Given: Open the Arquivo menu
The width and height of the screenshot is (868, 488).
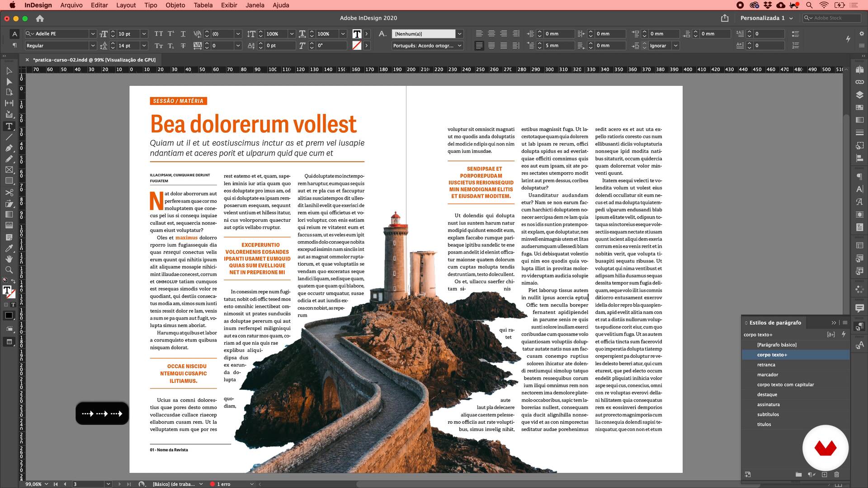Looking at the screenshot, I should pos(71,5).
